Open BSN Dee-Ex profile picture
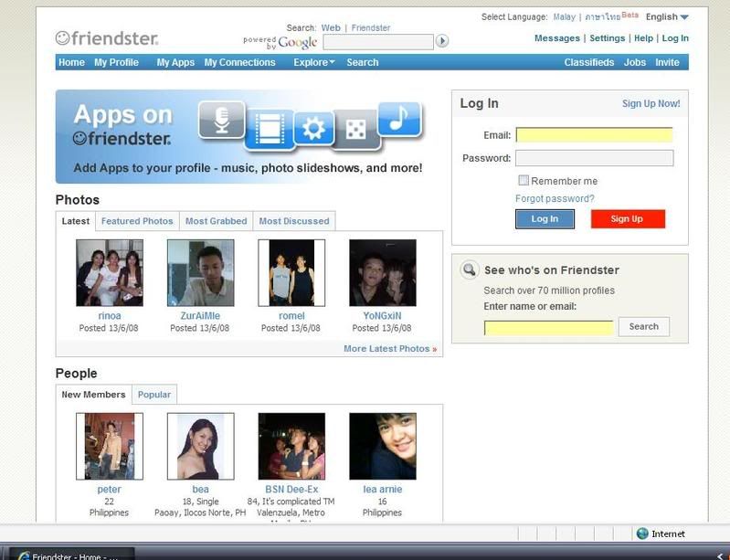This screenshot has height=560, width=730. tap(291, 446)
